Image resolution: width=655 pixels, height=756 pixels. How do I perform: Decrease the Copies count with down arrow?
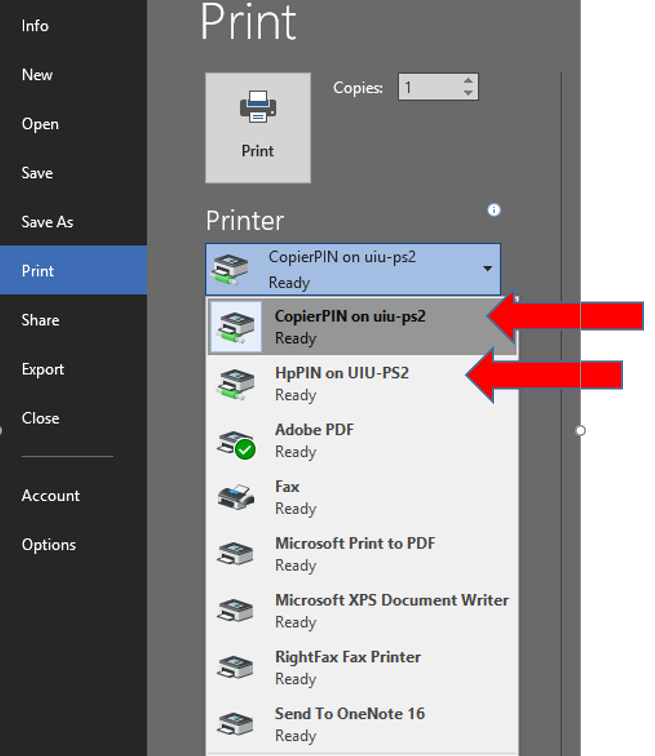468,94
